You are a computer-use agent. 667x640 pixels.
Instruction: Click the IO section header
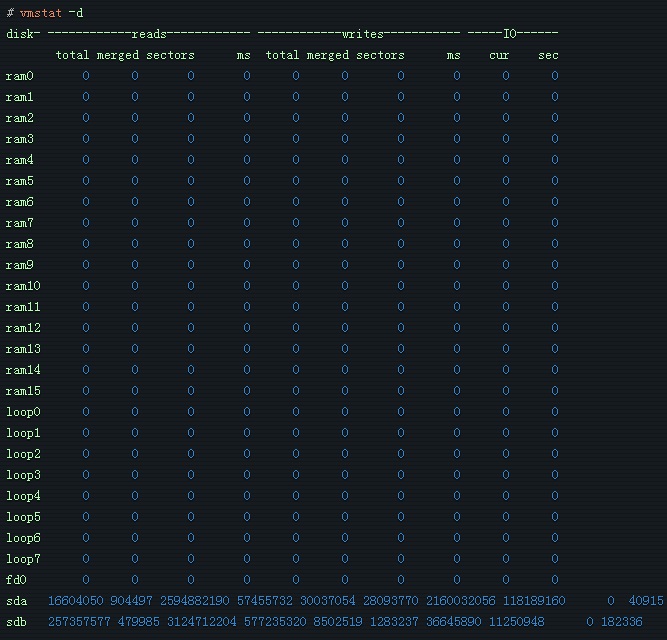pyautogui.click(x=510, y=34)
